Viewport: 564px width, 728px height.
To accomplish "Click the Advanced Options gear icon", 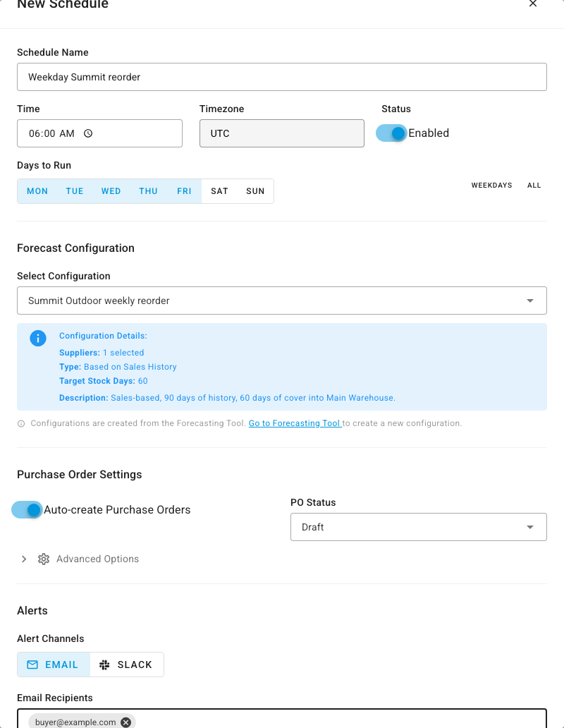I will [x=44, y=559].
